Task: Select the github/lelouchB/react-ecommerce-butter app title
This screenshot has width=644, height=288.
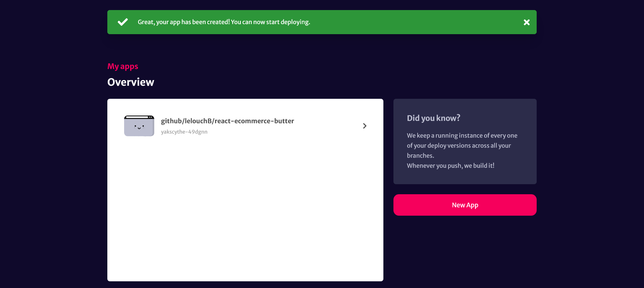Action: pos(227,121)
